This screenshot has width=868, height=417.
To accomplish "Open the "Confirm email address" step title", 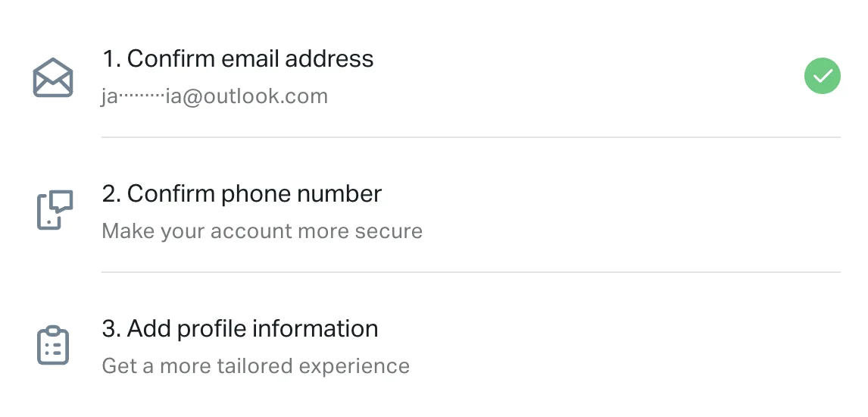I will [x=238, y=59].
